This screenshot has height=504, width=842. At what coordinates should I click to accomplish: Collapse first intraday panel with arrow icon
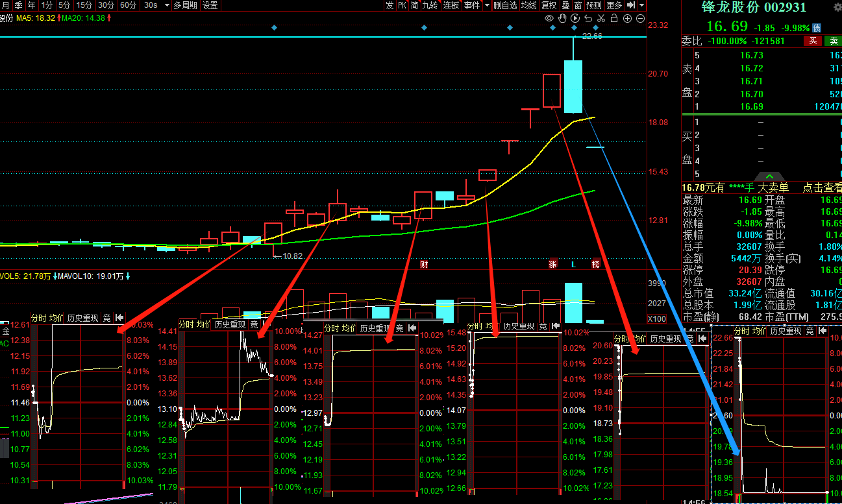click(x=119, y=318)
